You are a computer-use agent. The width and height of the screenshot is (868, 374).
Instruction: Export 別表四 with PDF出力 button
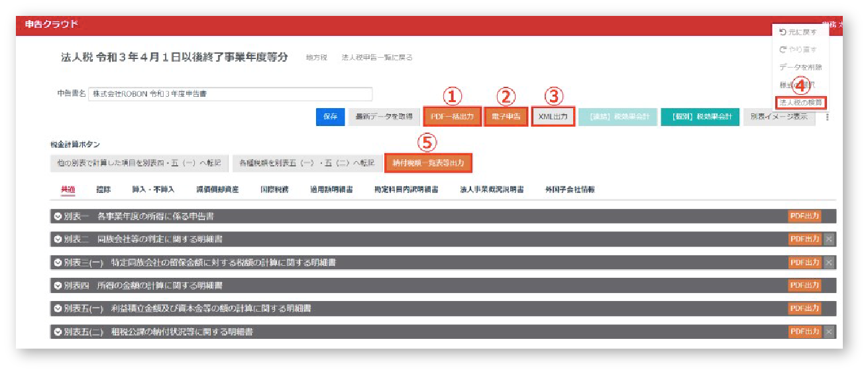pos(804,285)
